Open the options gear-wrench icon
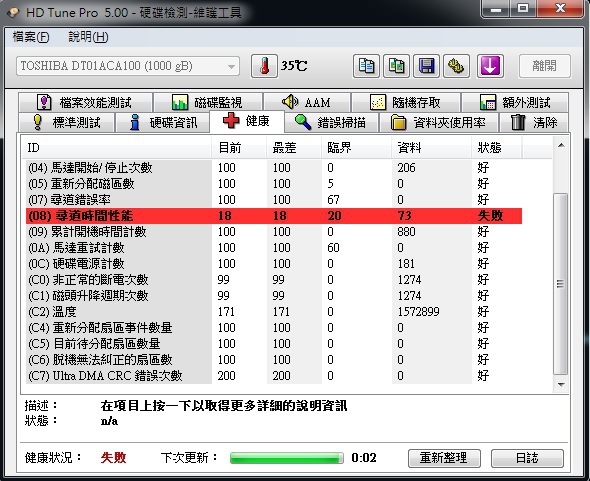This screenshot has width=590, height=481. click(x=456, y=66)
